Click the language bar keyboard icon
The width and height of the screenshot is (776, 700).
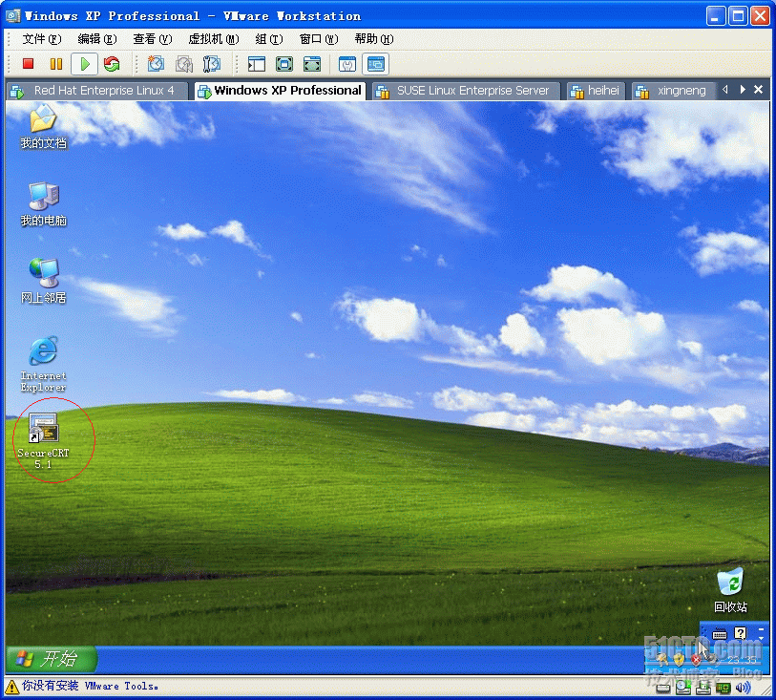point(720,633)
